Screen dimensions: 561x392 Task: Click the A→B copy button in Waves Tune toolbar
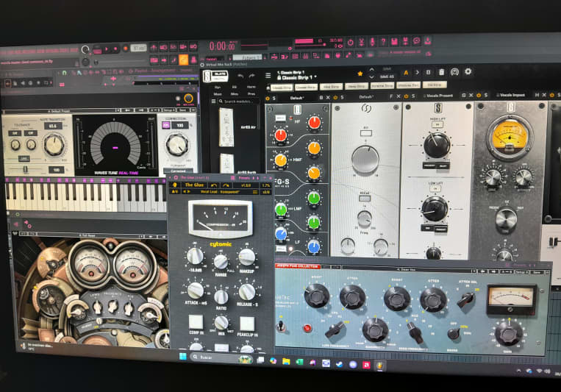(x=155, y=110)
